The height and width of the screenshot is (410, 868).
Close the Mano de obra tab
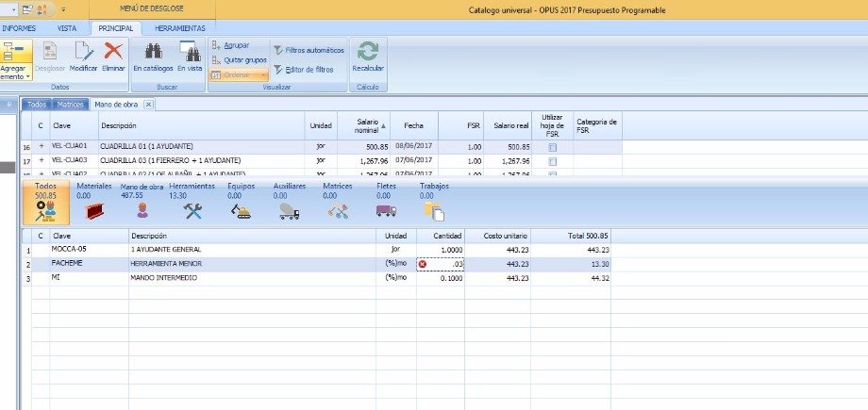pos(148,104)
